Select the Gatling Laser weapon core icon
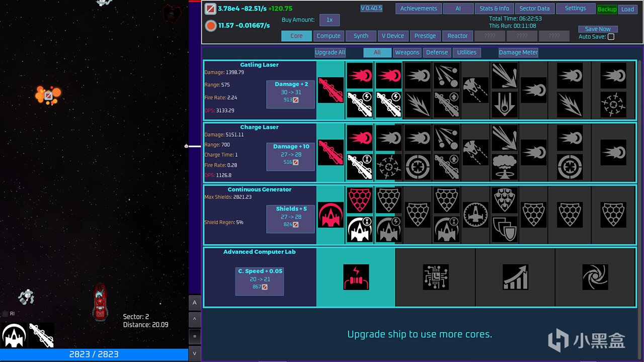The image size is (644, 362). tap(331, 90)
